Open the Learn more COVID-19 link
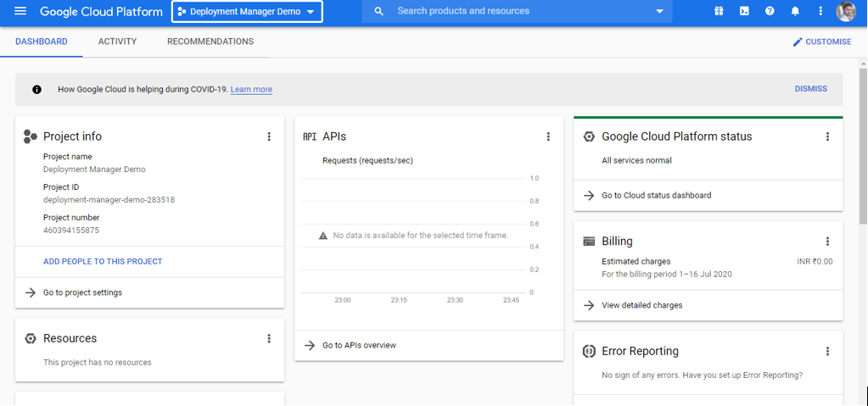Viewport: 868px width, 406px height. click(x=251, y=90)
